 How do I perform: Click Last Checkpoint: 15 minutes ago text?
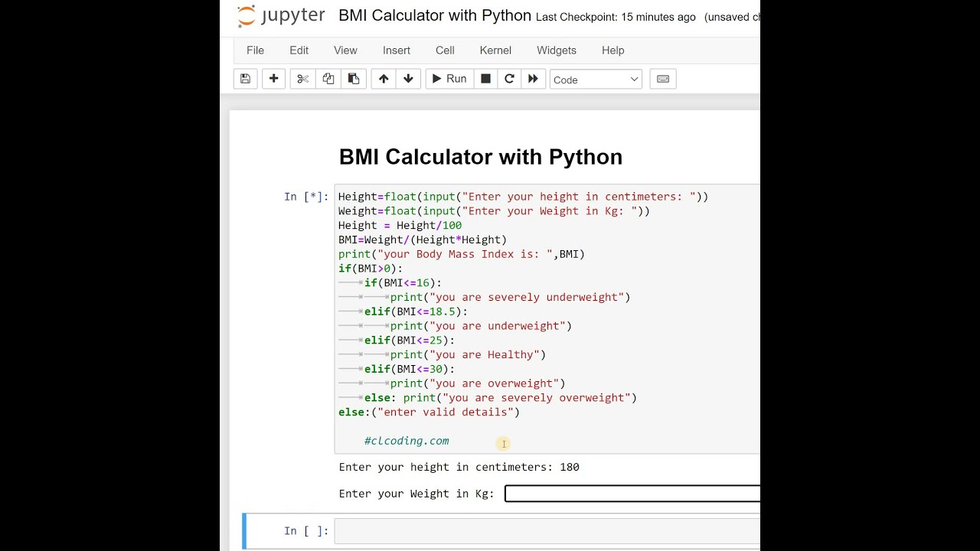point(616,17)
